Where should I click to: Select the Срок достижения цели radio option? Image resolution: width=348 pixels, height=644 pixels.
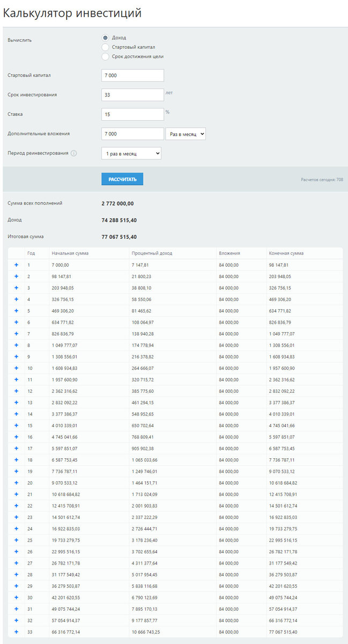105,56
